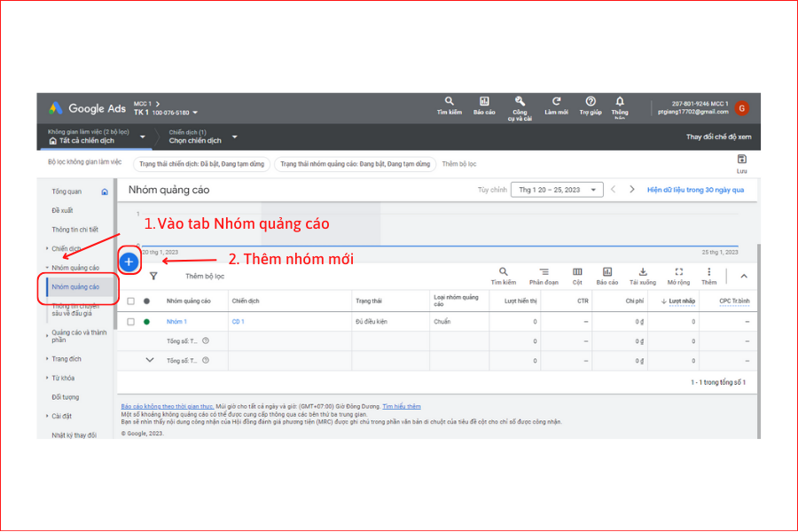
Task: Click the blue plus add ad group button
Action: 129,262
